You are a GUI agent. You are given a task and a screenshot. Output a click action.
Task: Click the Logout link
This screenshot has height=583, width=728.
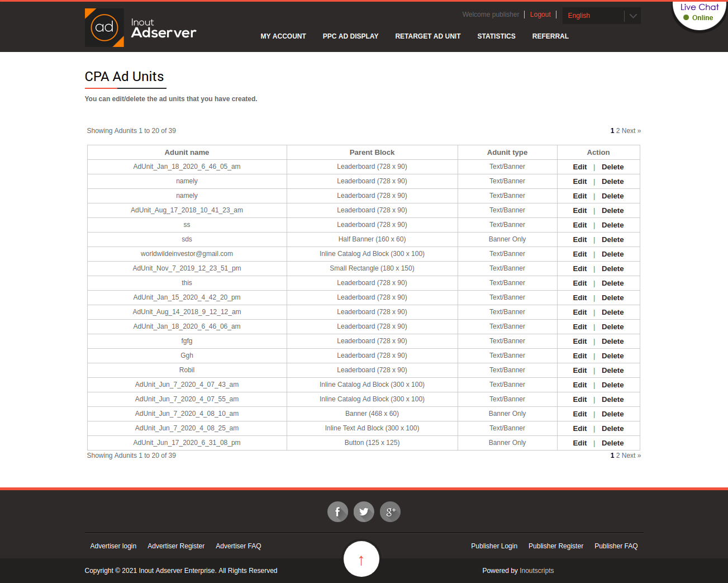(x=540, y=15)
